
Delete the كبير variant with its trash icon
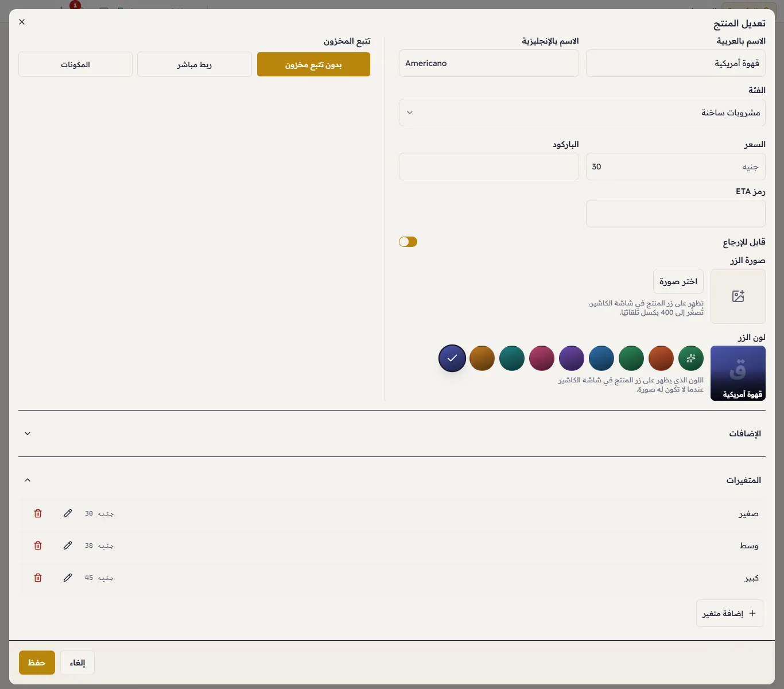(38, 578)
